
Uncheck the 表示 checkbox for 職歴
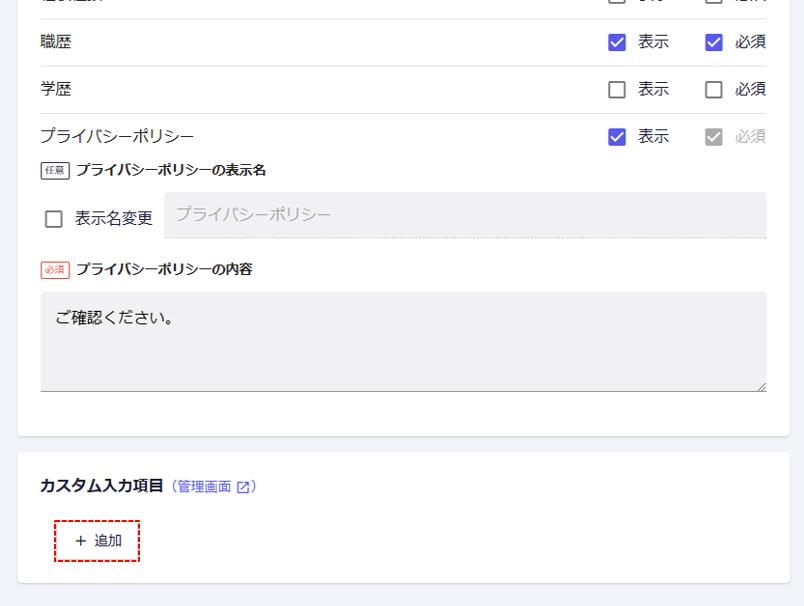click(x=617, y=42)
